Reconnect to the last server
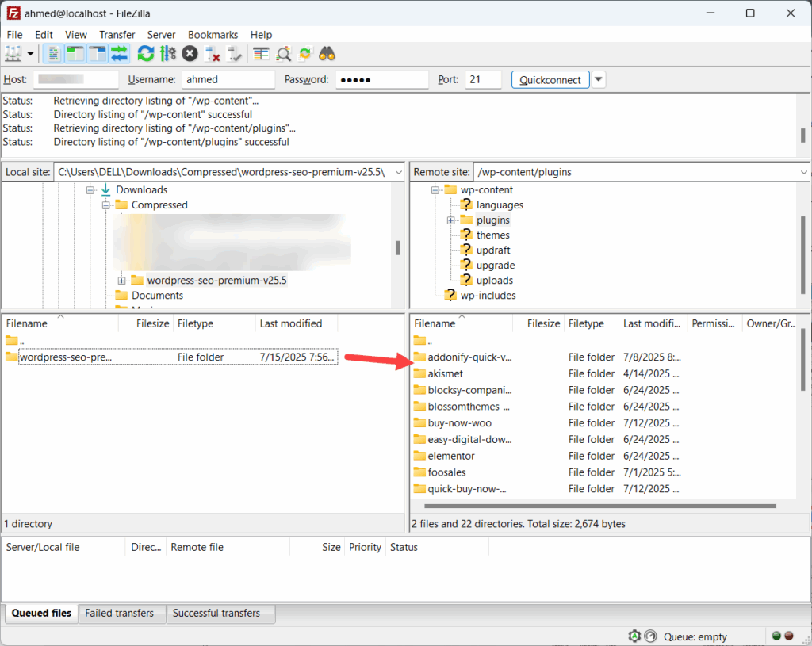 (235, 54)
